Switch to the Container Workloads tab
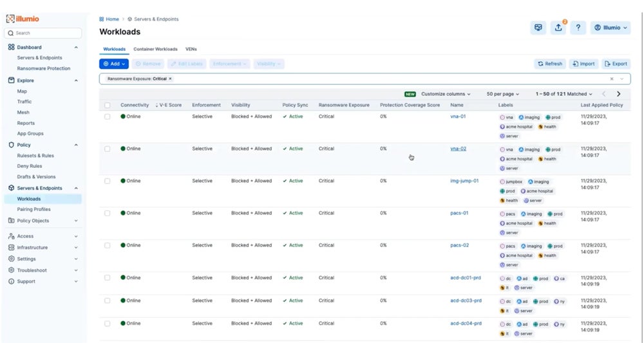The width and height of the screenshot is (644, 343). click(x=155, y=49)
